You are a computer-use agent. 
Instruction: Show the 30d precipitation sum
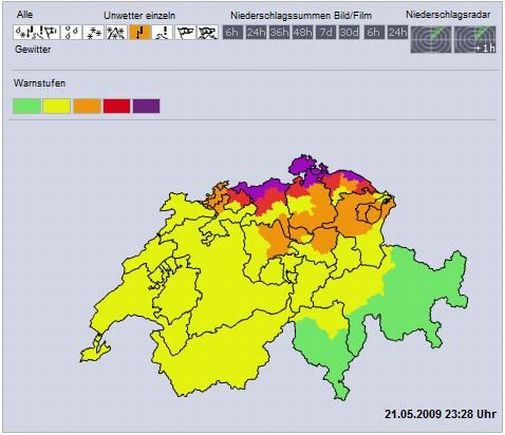349,32
